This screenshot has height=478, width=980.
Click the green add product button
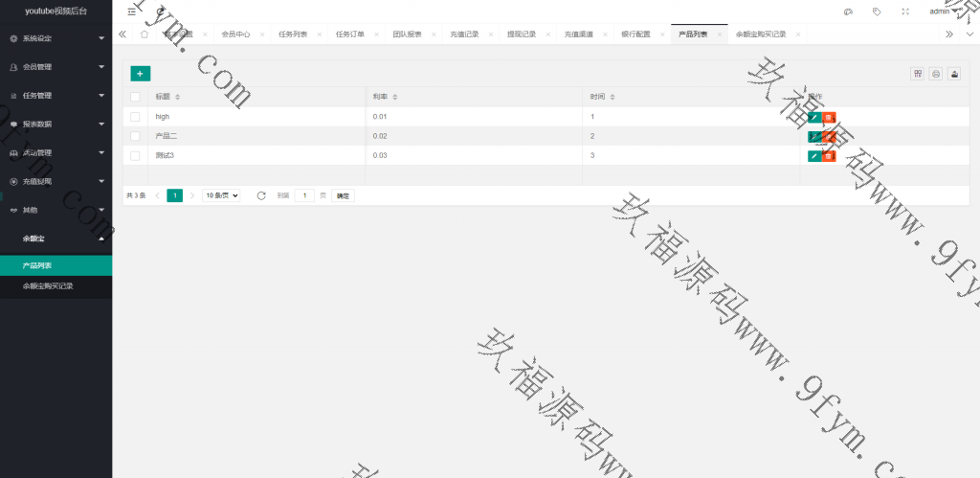point(140,73)
